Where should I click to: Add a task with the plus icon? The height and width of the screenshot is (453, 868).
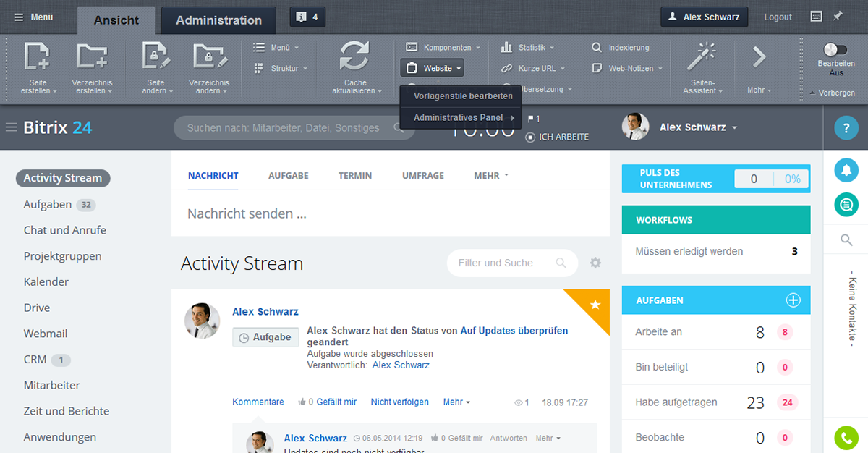(793, 300)
